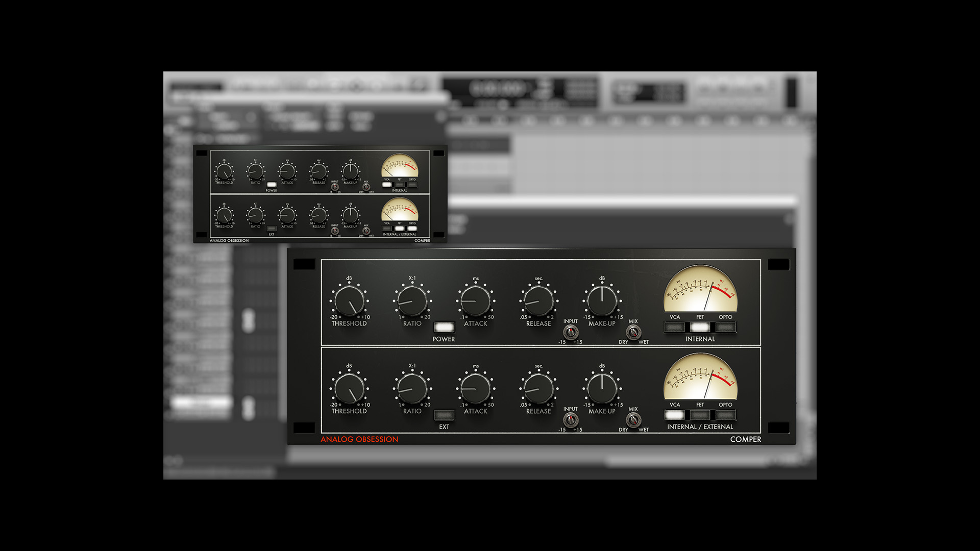
Task: Click the POWER button on the smaller COMPER instance
Action: coord(271,185)
